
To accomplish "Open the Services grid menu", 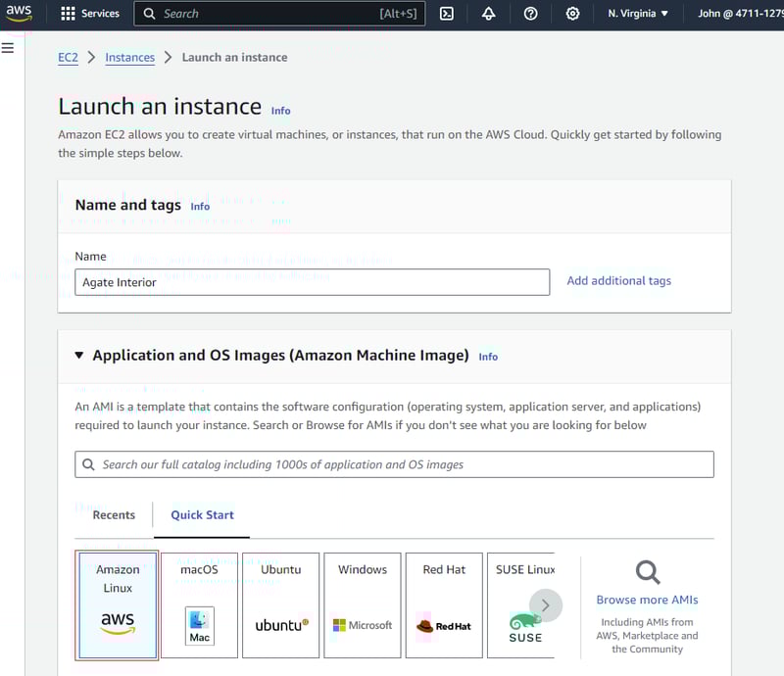I will click(90, 14).
